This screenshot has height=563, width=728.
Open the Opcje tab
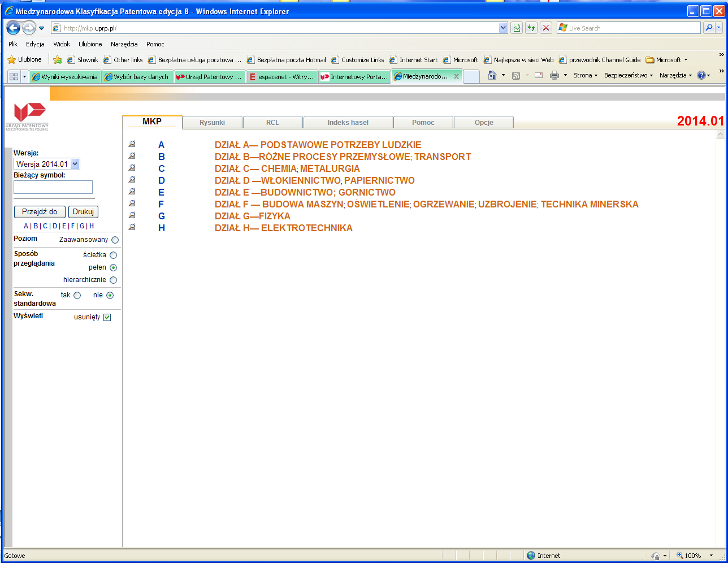(x=484, y=122)
